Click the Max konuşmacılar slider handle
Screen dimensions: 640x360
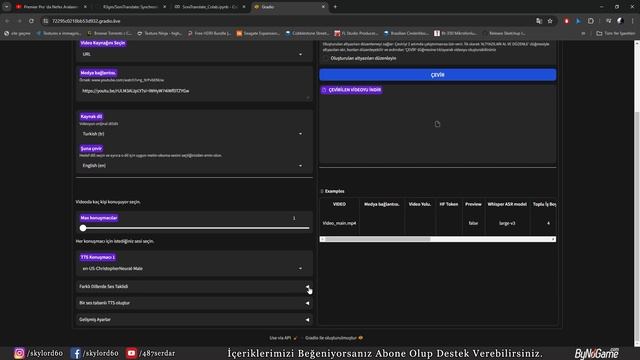[x=83, y=228]
